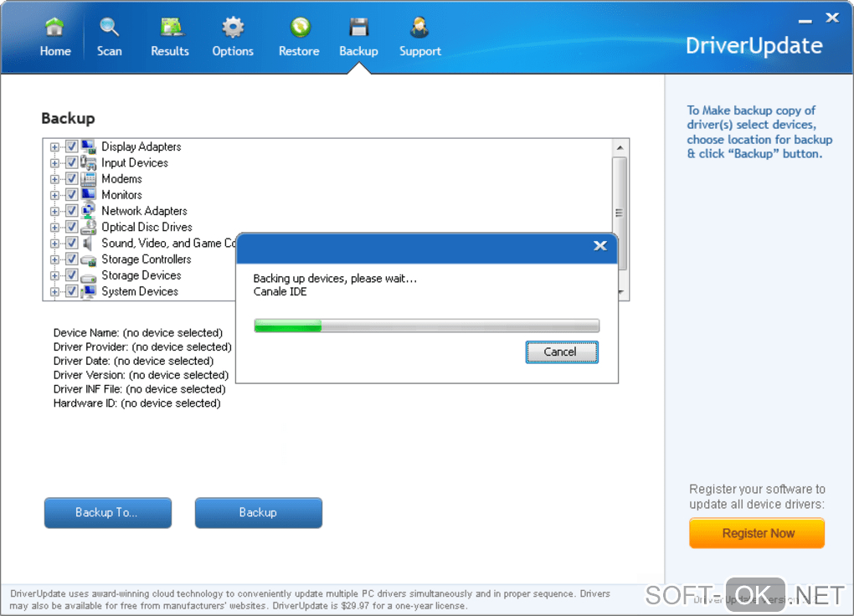Expand the System Devices tree node
This screenshot has width=854, height=616.
click(54, 292)
